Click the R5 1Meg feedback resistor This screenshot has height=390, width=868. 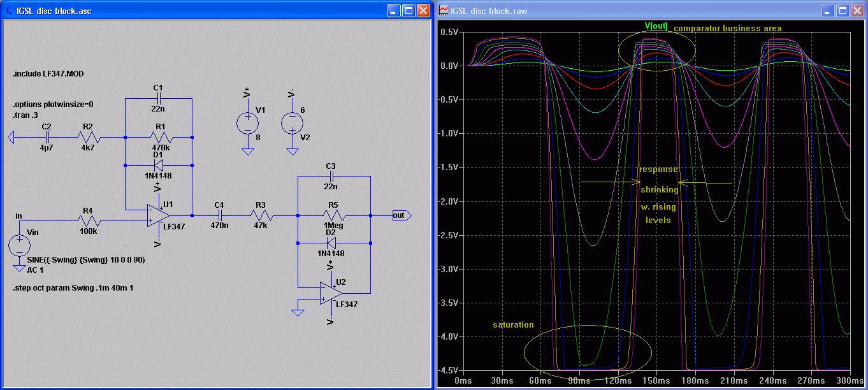pyautogui.click(x=333, y=215)
